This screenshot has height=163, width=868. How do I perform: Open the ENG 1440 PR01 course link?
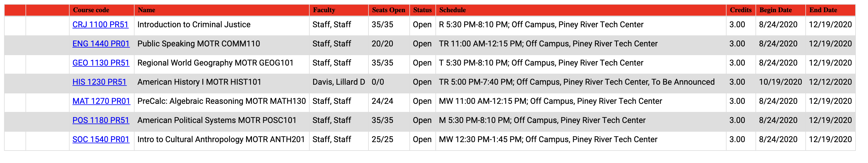[101, 44]
